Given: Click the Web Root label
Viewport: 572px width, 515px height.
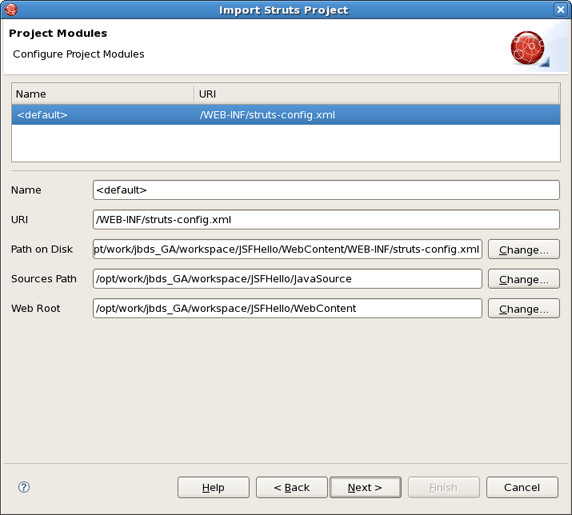Looking at the screenshot, I should (x=35, y=308).
